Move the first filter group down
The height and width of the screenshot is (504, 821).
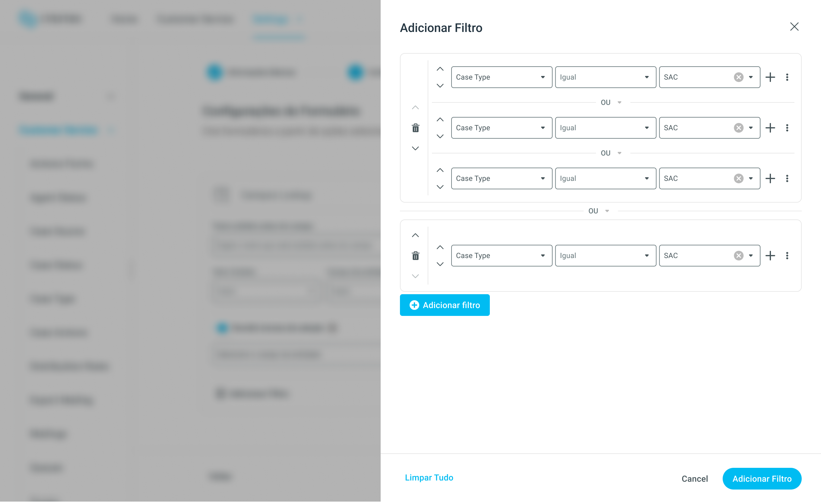416,149
